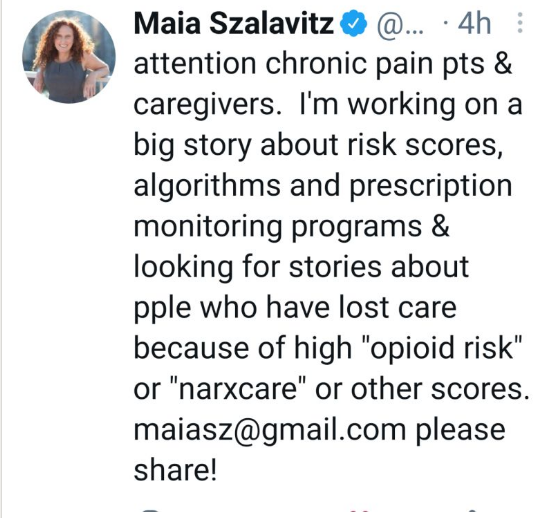
Task: Click the line "attention chronic pain pts &"
Action: [323, 65]
